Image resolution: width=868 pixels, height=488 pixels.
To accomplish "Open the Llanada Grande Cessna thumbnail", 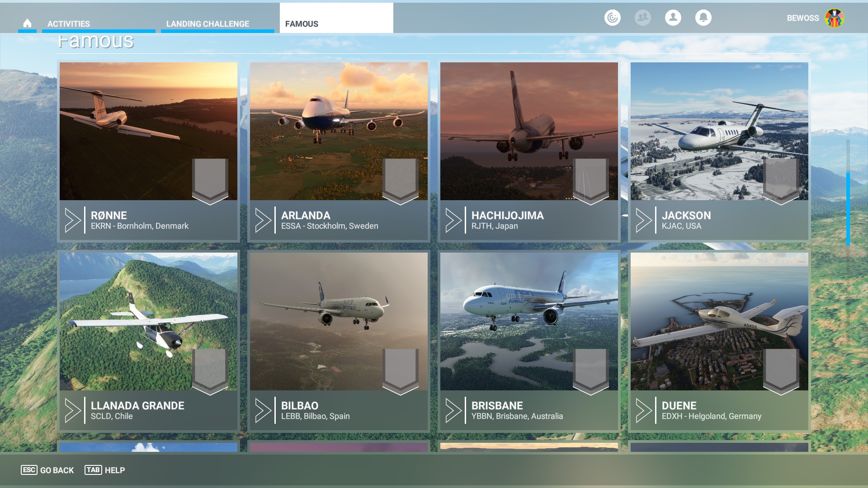I will pyautogui.click(x=148, y=321).
